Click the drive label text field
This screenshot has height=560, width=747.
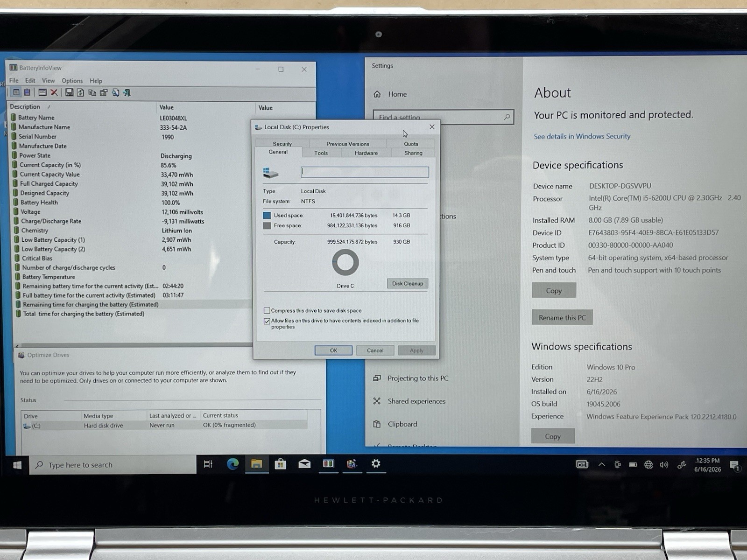tap(365, 172)
